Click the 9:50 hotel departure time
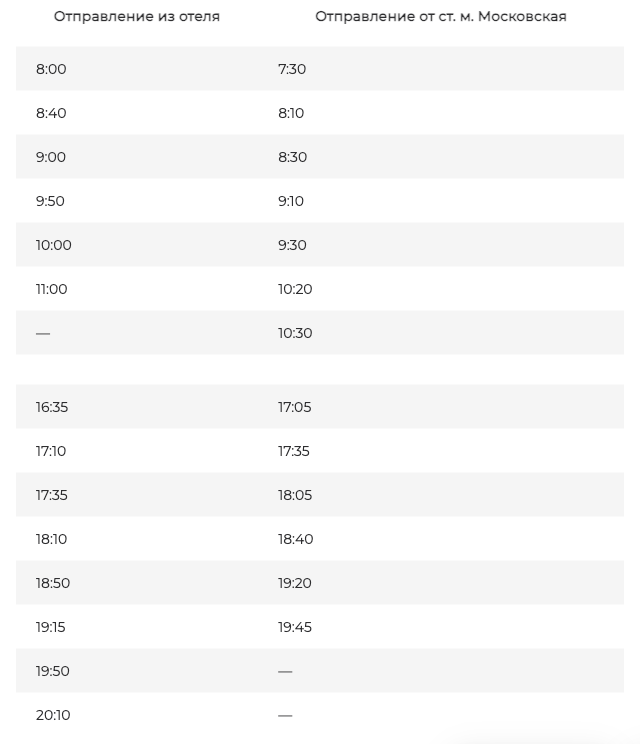Viewport: 640px width, 744px height. [50, 201]
